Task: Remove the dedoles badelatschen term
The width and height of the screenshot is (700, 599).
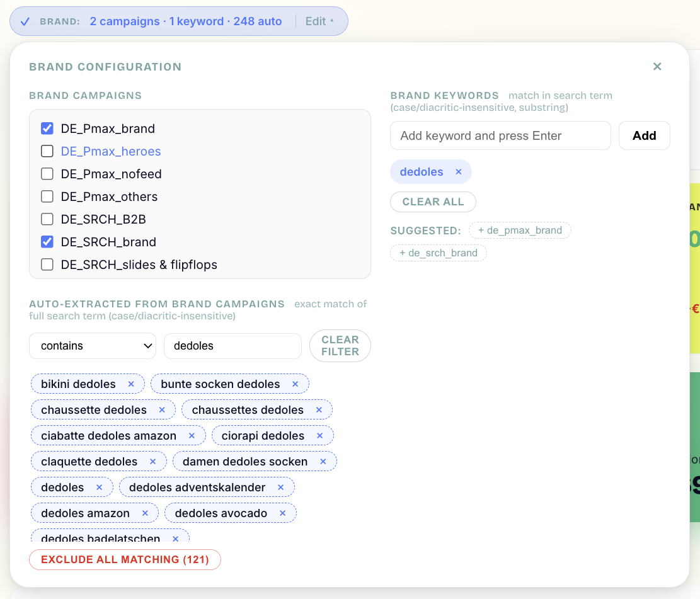Action: point(175,539)
